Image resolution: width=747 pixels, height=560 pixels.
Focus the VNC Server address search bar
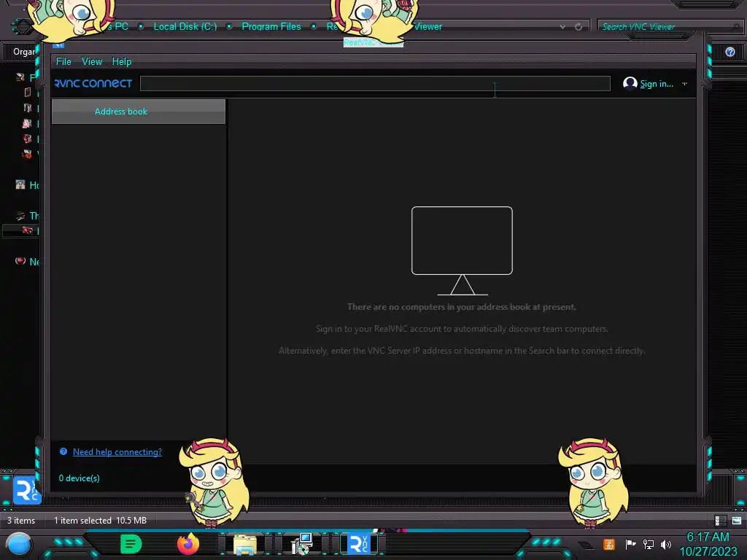[375, 83]
